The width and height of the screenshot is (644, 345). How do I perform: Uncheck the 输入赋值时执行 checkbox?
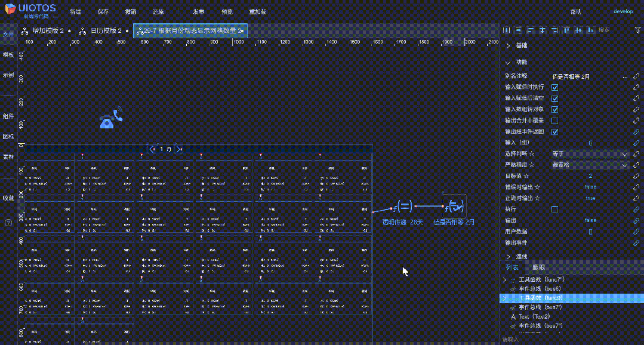(x=554, y=88)
